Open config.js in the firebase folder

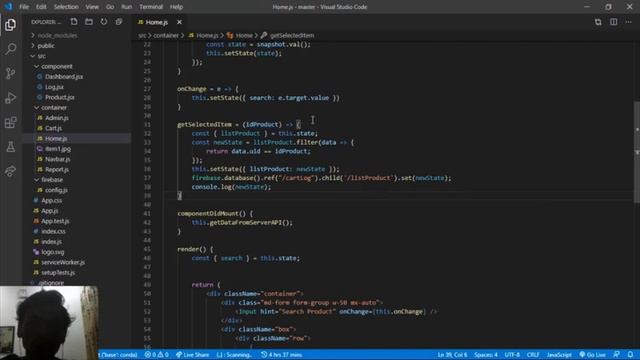56,190
